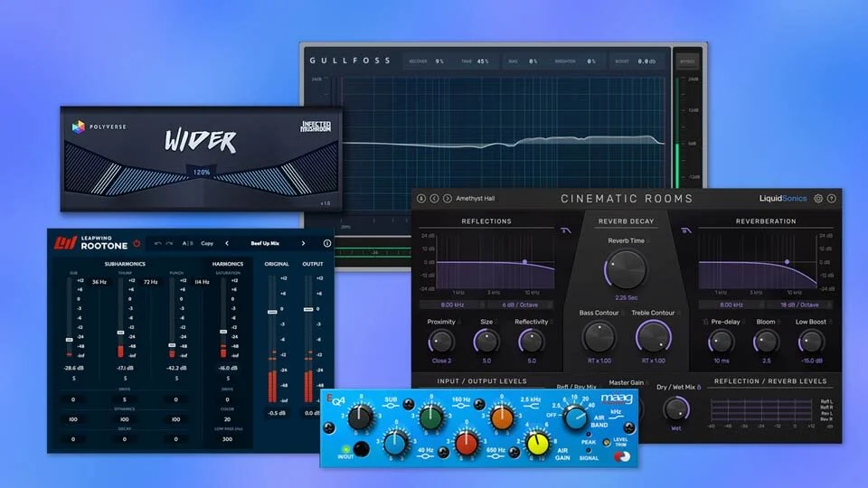Click the Treble Contour knob
868x488 pixels.
click(653, 337)
